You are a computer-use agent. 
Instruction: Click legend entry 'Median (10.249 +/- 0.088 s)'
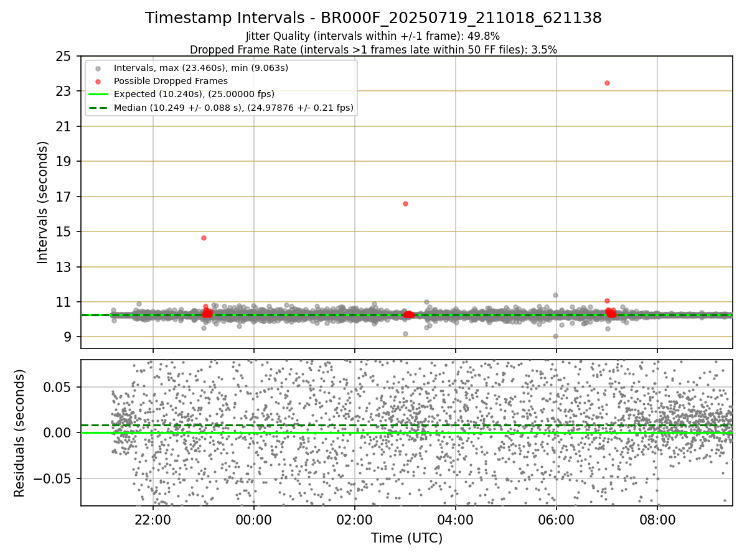pyautogui.click(x=233, y=108)
